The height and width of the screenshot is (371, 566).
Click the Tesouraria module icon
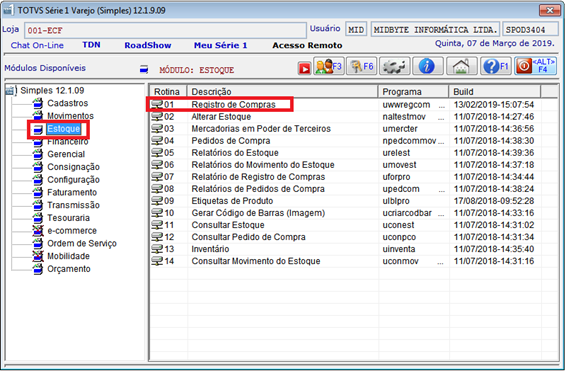(38, 218)
